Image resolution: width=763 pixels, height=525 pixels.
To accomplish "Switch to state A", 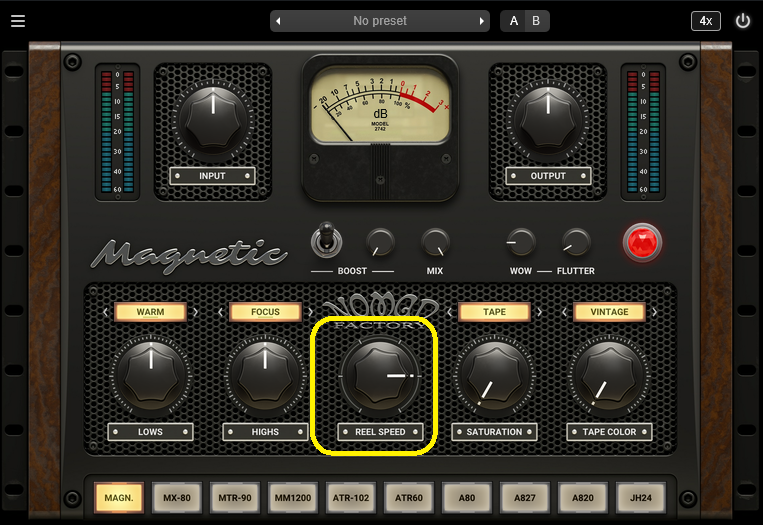I will pos(513,21).
